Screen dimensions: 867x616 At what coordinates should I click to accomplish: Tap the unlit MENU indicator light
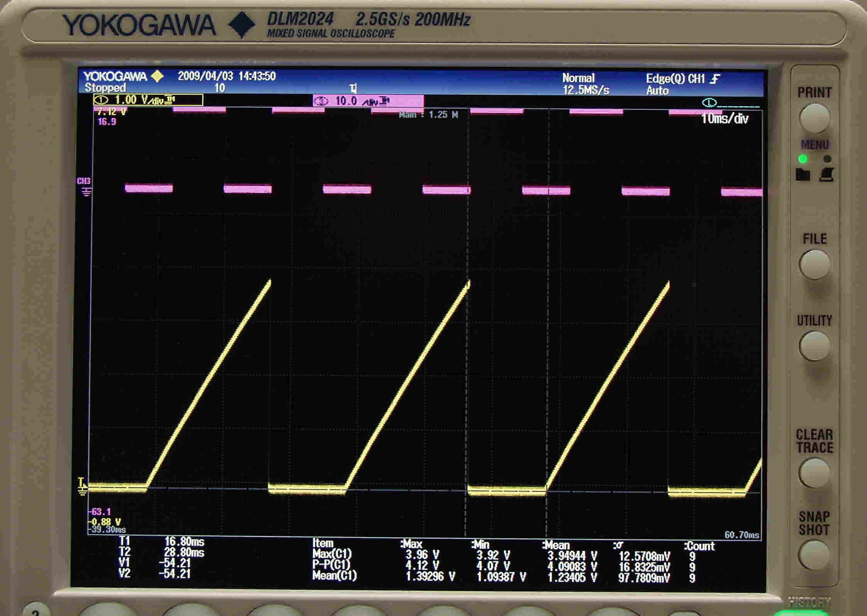(x=827, y=159)
